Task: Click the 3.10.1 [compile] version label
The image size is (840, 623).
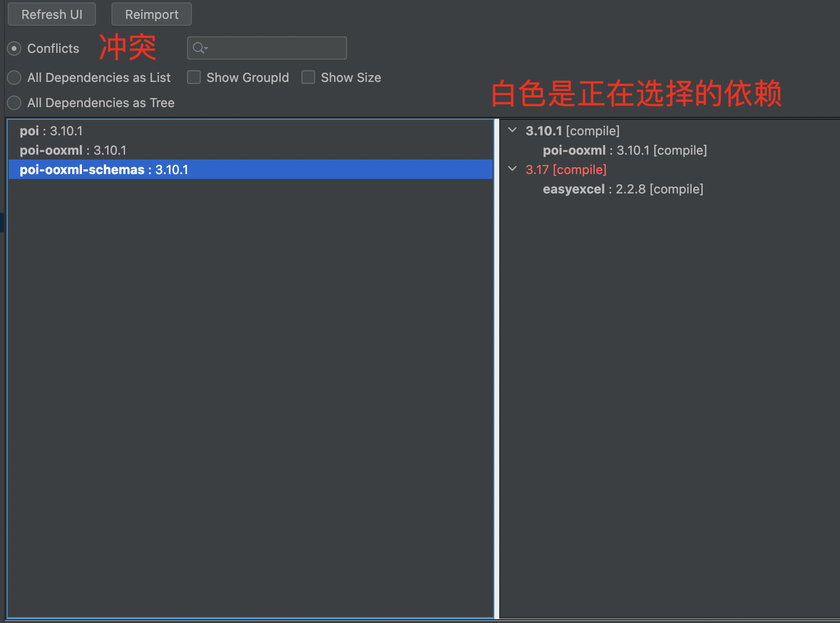Action: pyautogui.click(x=572, y=131)
